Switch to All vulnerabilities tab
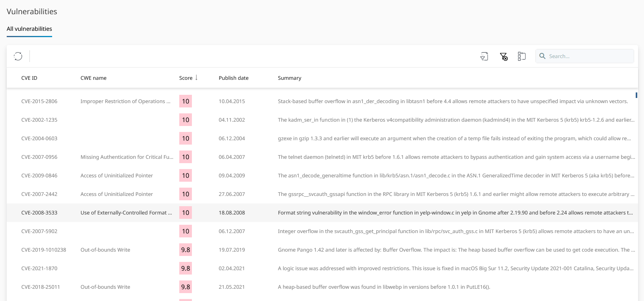 (29, 29)
